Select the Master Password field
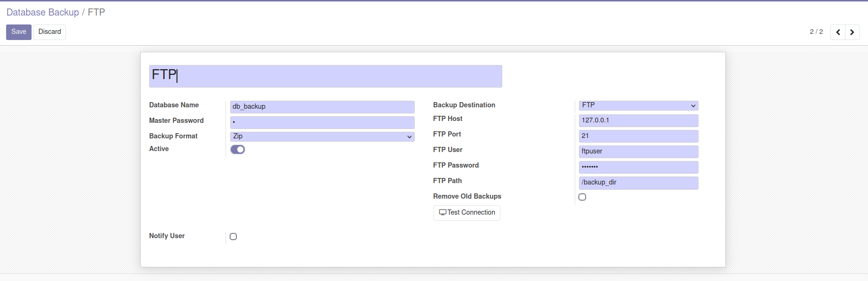868x281 pixels. tap(322, 122)
